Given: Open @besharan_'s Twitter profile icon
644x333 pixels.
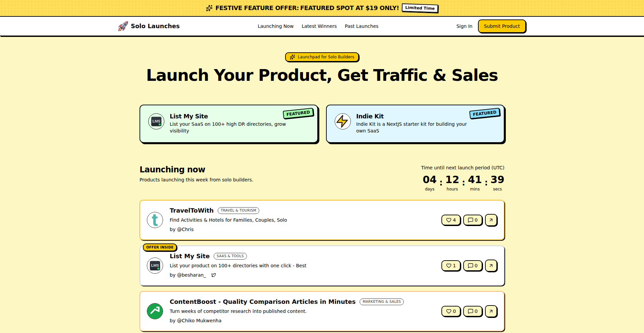Looking at the screenshot, I should tap(214, 275).
